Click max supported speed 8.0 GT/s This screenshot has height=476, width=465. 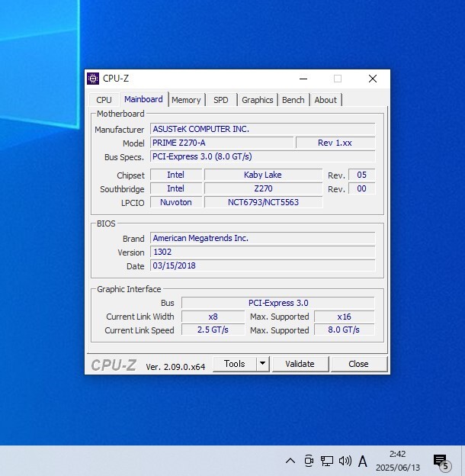345,330
